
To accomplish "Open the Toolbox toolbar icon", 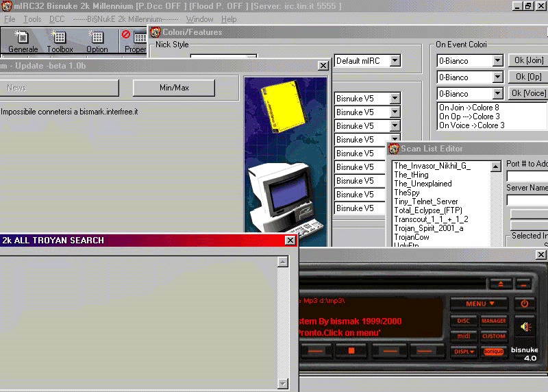I will point(60,42).
